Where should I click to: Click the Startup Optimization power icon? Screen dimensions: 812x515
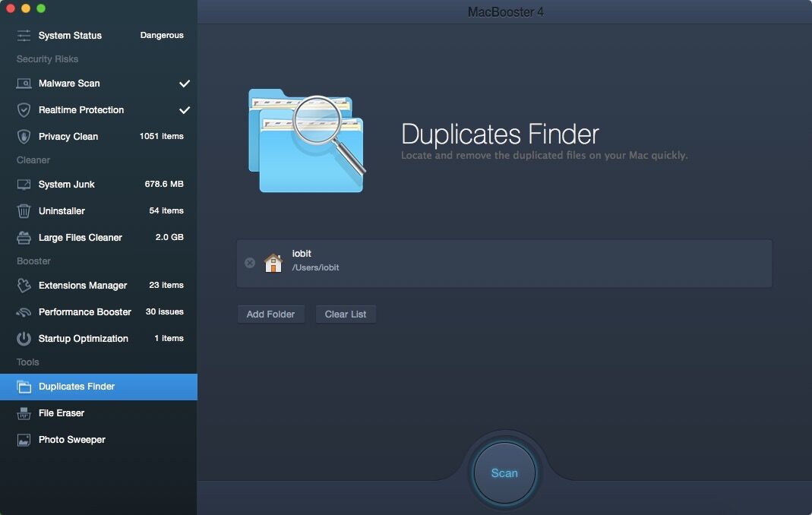point(24,338)
